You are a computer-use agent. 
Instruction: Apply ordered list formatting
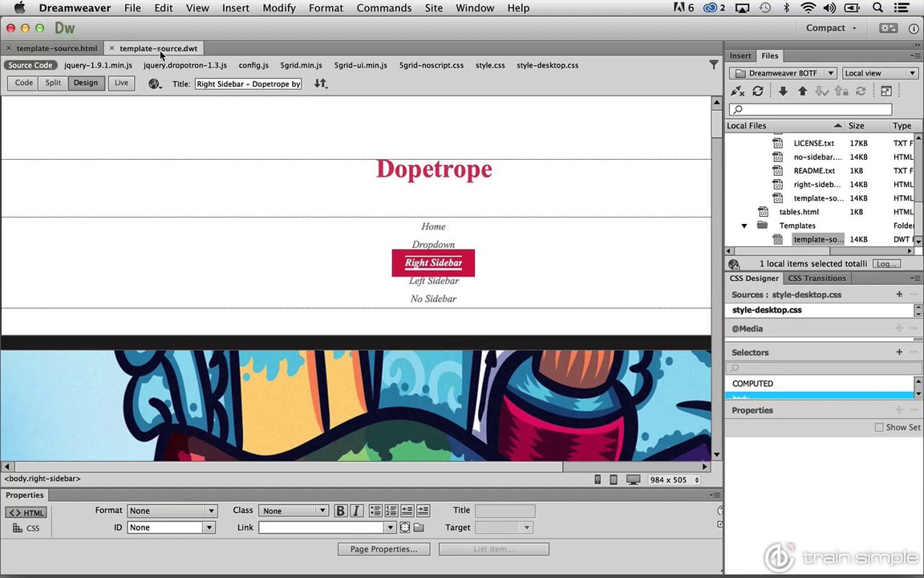point(391,511)
